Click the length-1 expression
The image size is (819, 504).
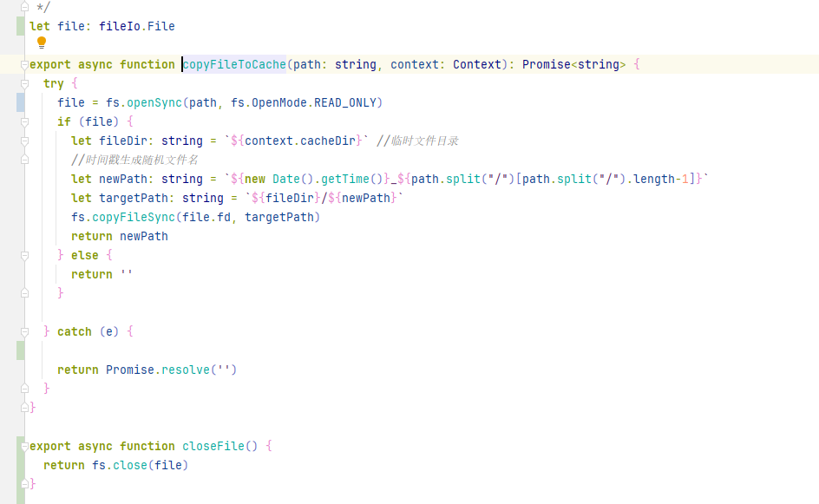tap(661, 180)
